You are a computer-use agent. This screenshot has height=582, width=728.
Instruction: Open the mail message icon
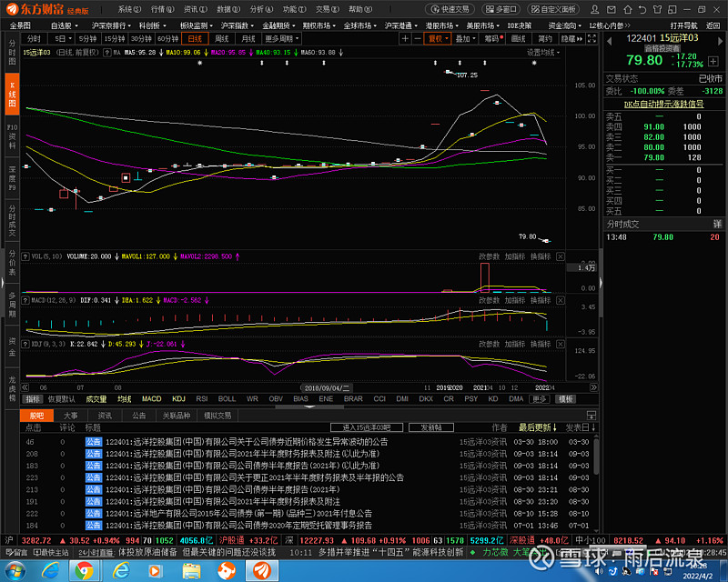[x=612, y=9]
